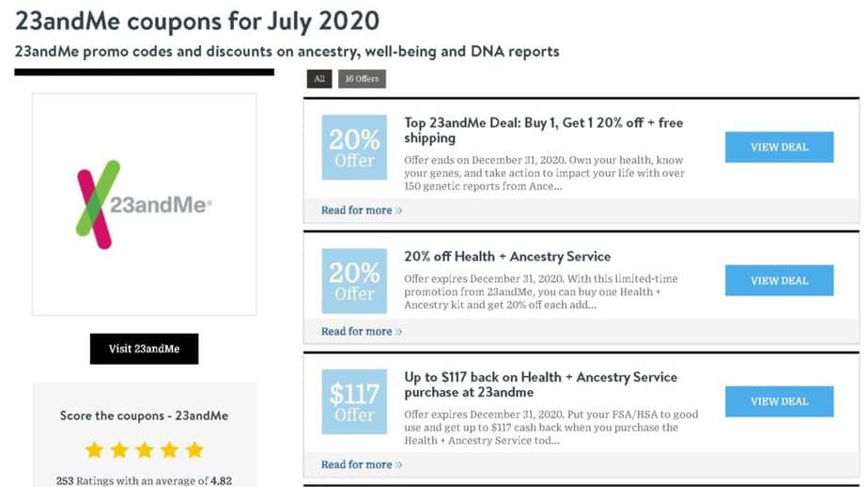Open the Visit 23andMe button

coord(144,349)
